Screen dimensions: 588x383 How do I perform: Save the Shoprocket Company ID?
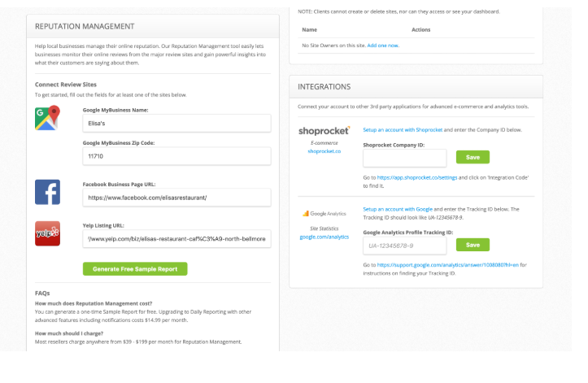[473, 157]
